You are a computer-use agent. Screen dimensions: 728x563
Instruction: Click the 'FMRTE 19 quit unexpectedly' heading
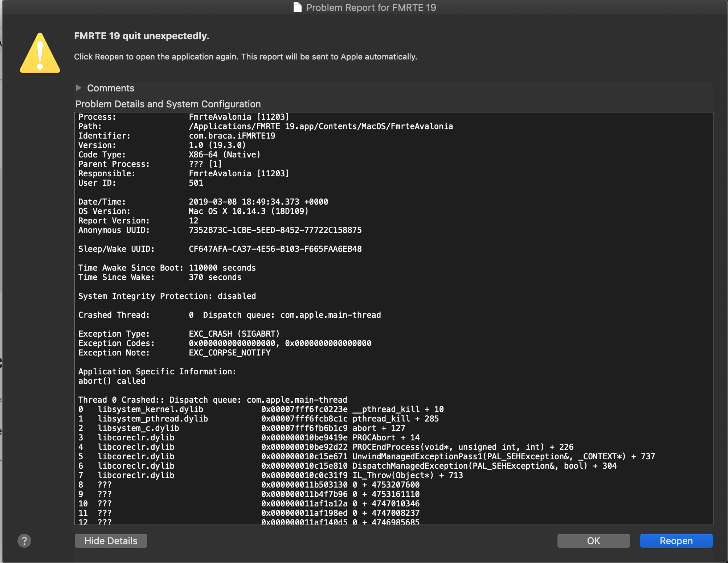(x=142, y=36)
